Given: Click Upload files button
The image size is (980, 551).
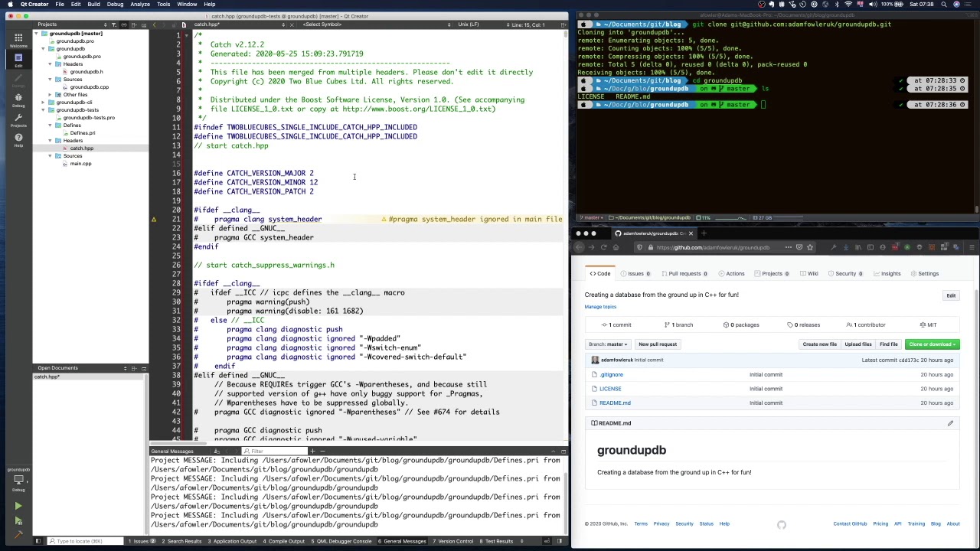Looking at the screenshot, I should tap(857, 344).
